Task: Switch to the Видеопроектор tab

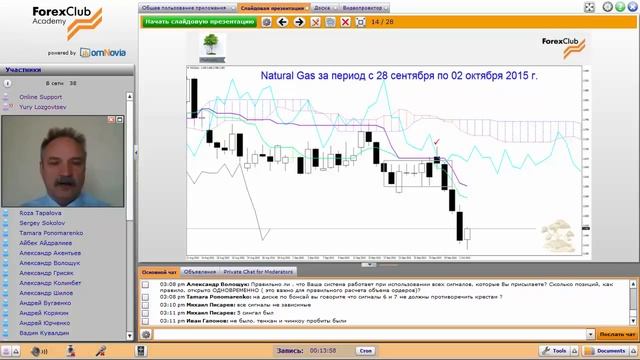Action: 362,8
